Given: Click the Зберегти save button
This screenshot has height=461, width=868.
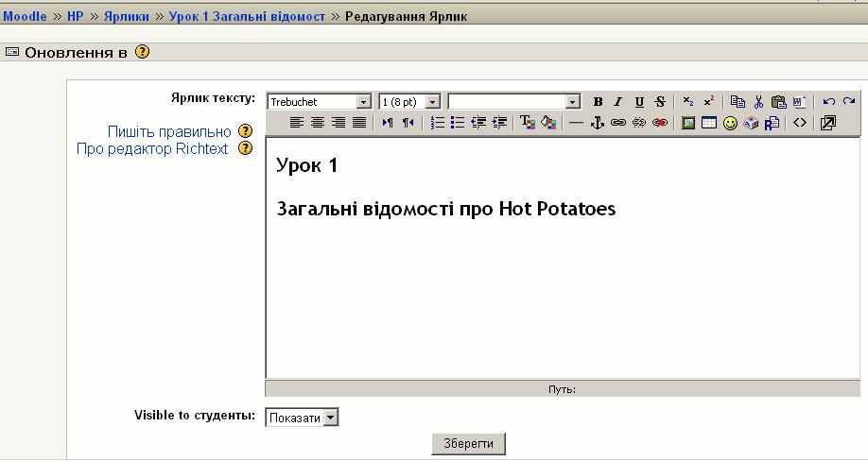Looking at the screenshot, I should coord(468,444).
